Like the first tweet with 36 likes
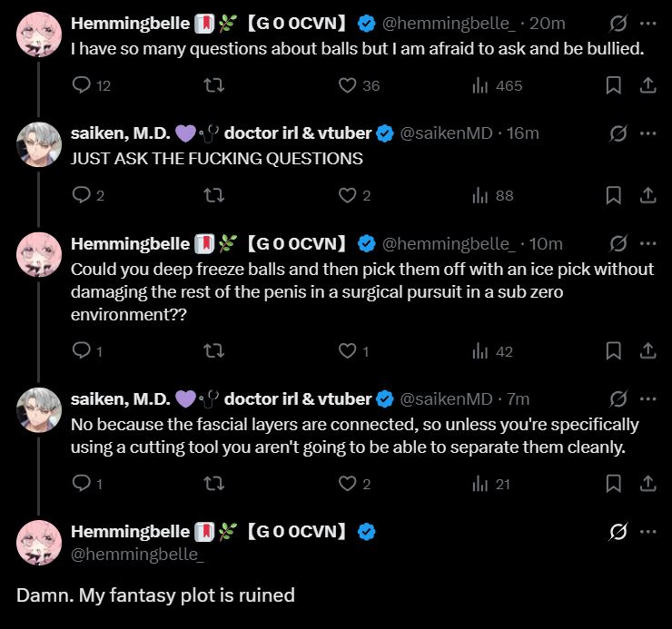Screen dimensions: 672x629 point(347,85)
